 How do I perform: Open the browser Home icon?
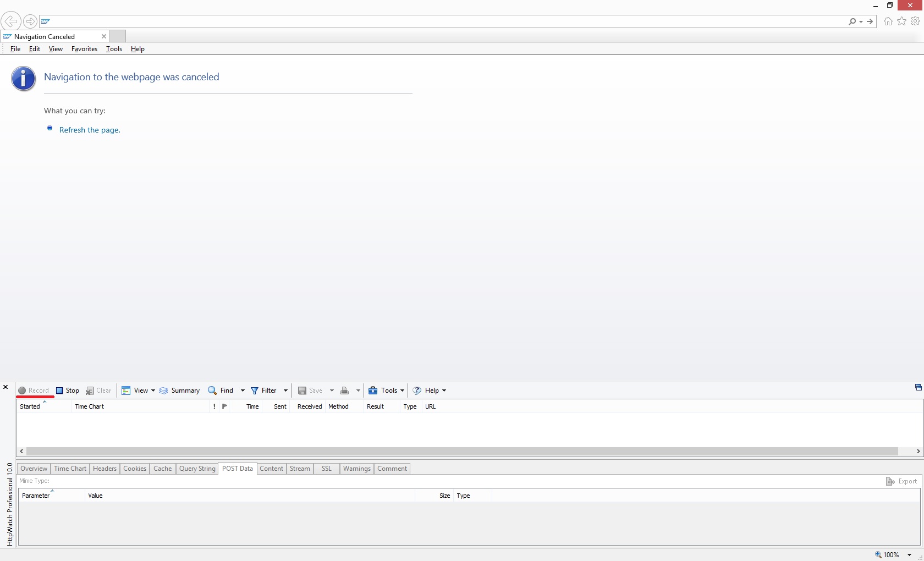(x=888, y=21)
